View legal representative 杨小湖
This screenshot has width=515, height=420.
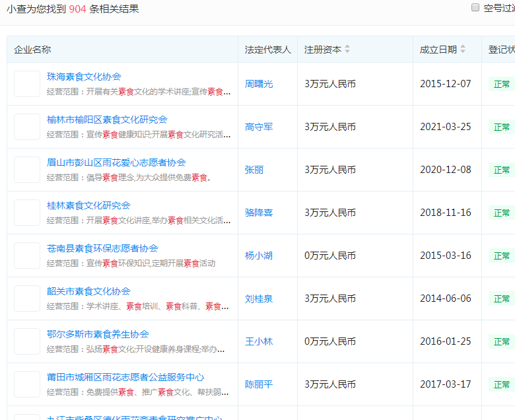tap(259, 256)
